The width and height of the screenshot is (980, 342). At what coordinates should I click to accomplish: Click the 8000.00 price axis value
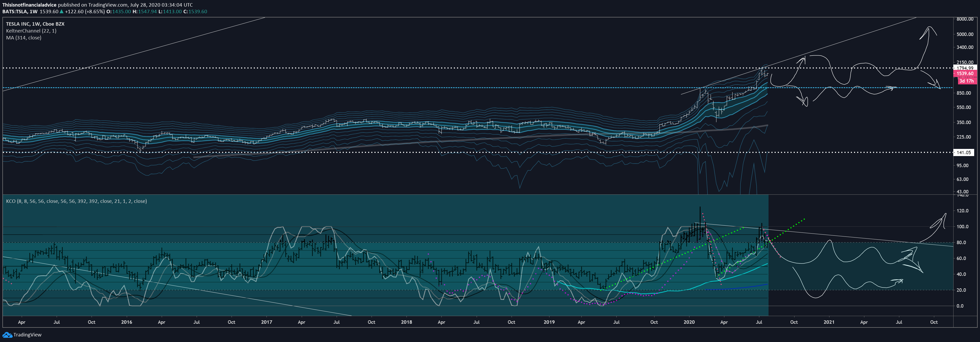point(965,19)
